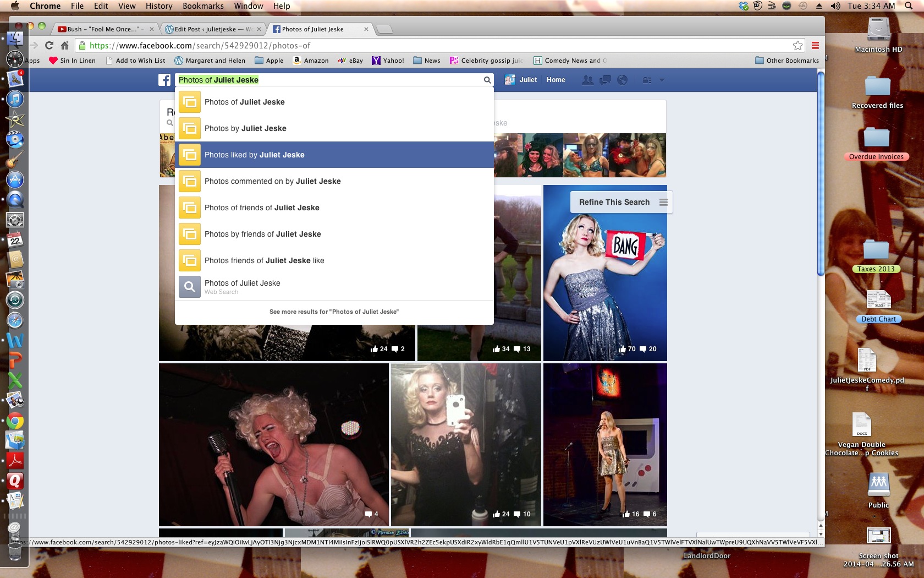Open Facebook friend requests icon
Viewport: 924px width, 578px height.
click(588, 80)
